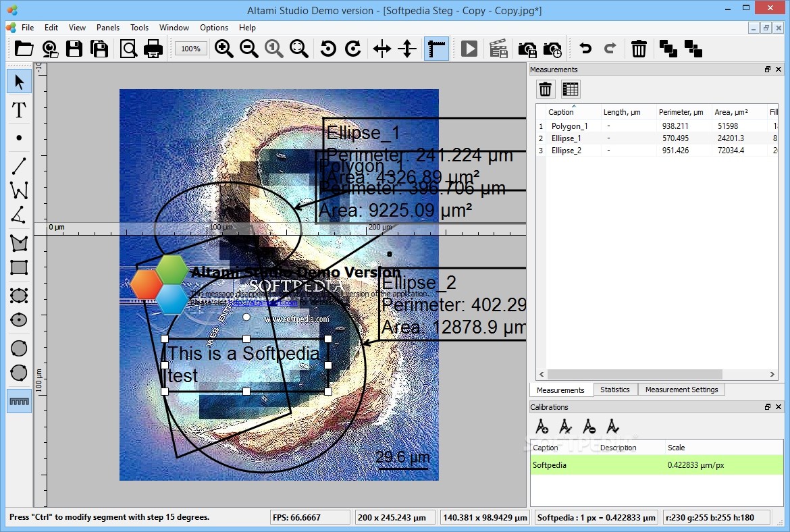Click the Save As double-disk icon
790x532 pixels.
pyautogui.click(x=99, y=49)
